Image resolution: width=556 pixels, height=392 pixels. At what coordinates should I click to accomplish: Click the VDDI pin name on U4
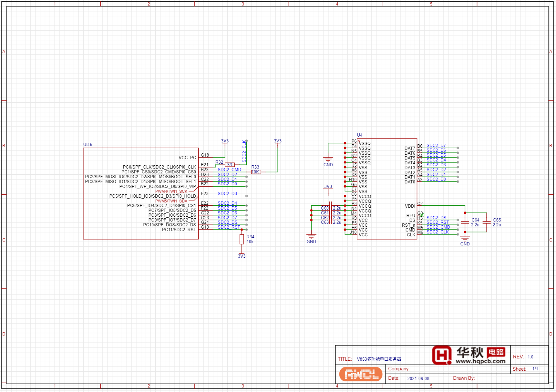point(410,206)
